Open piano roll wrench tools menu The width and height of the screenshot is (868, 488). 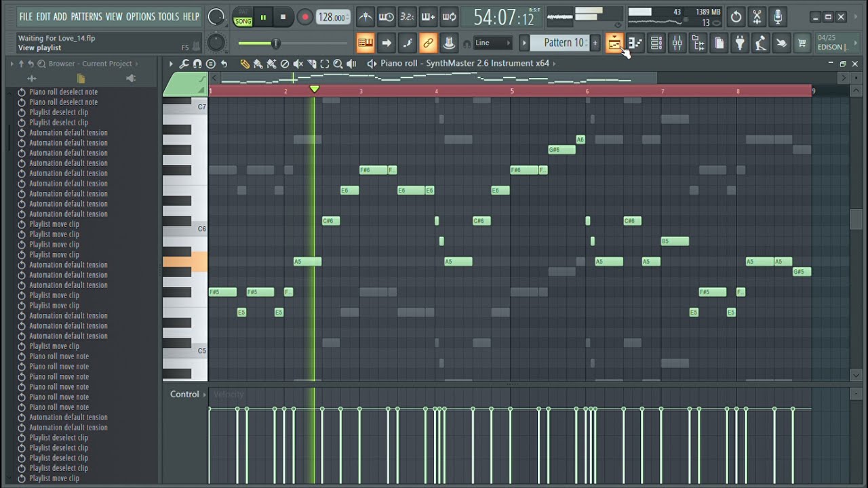tap(184, 64)
